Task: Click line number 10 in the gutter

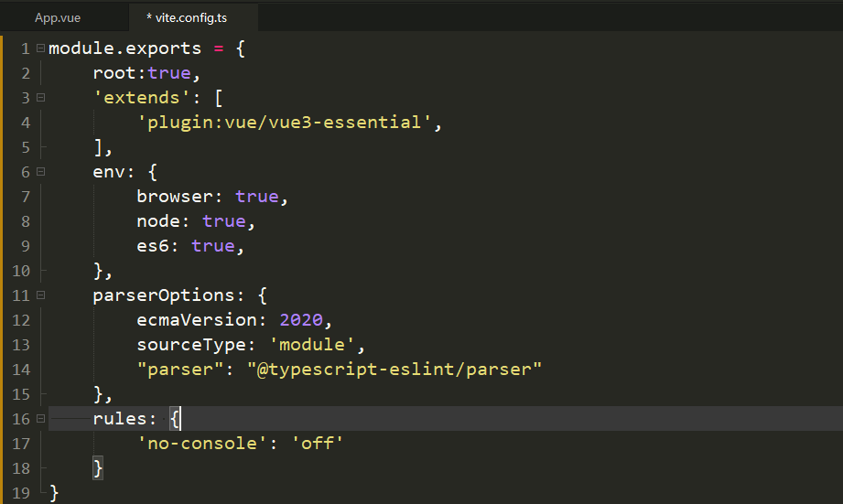Action: click(x=22, y=271)
